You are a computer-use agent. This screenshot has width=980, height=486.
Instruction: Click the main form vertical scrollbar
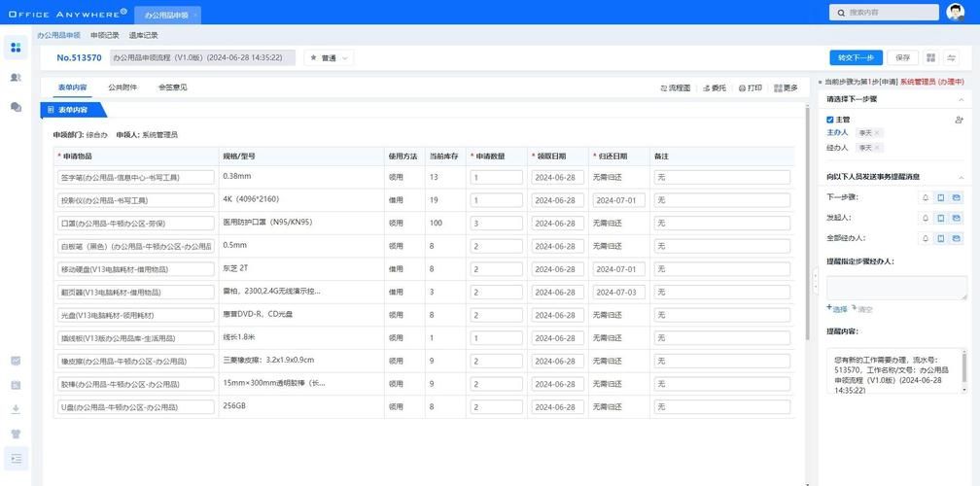tap(808, 225)
